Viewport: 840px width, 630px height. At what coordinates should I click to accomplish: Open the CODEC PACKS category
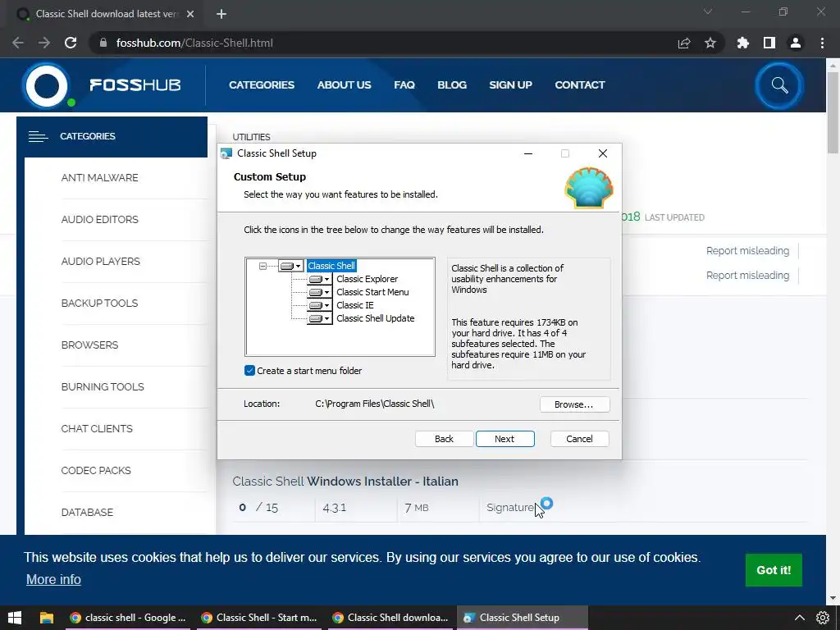pyautogui.click(x=96, y=470)
